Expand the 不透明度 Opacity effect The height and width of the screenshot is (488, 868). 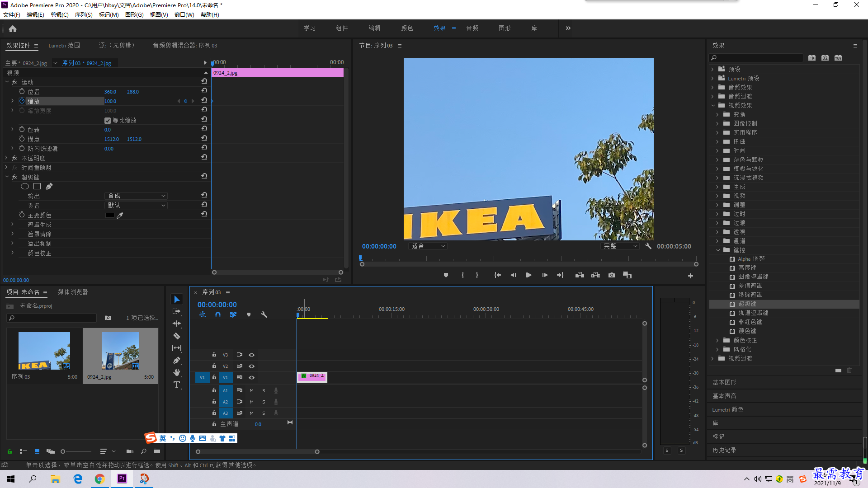(x=6, y=158)
